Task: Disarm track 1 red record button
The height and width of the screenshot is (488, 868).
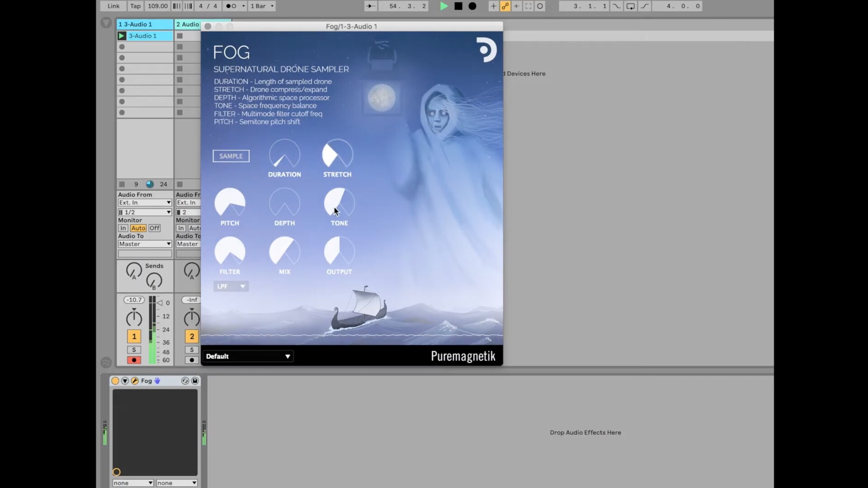Action: 134,360
